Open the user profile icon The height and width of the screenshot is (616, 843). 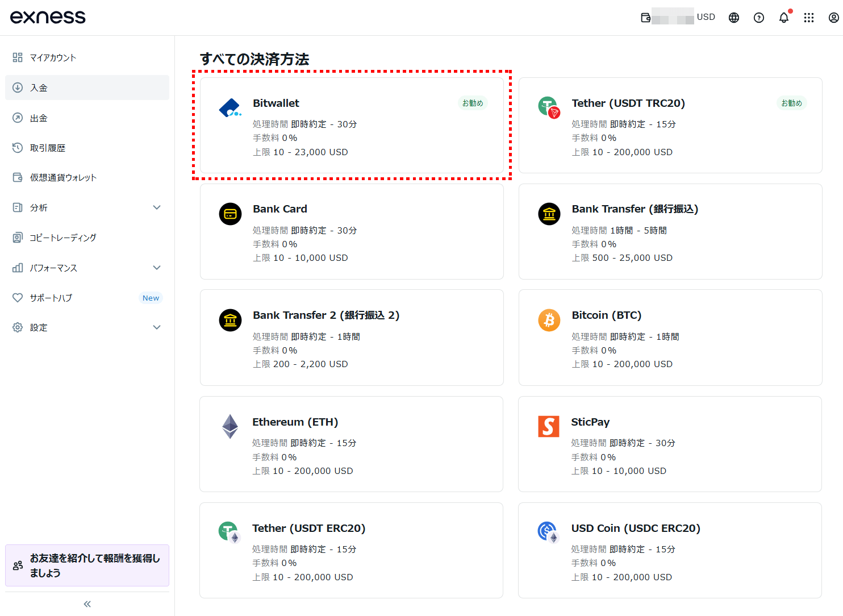(833, 18)
